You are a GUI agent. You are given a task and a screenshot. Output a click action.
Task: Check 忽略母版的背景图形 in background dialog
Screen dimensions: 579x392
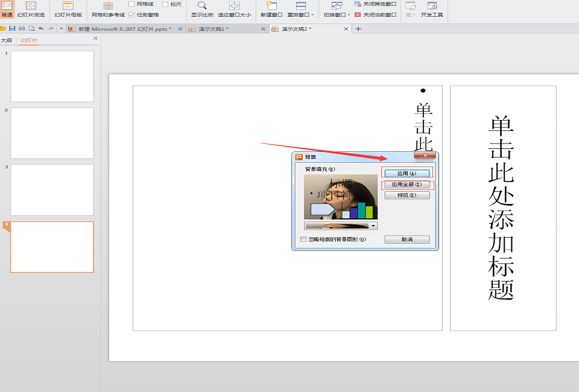pyautogui.click(x=303, y=239)
